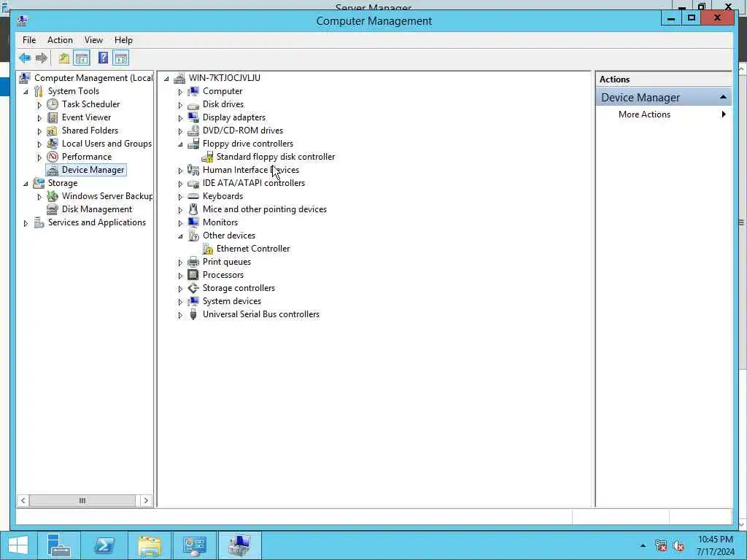The height and width of the screenshot is (560, 747).
Task: Open PowerShell from the taskbar
Action: point(104,545)
